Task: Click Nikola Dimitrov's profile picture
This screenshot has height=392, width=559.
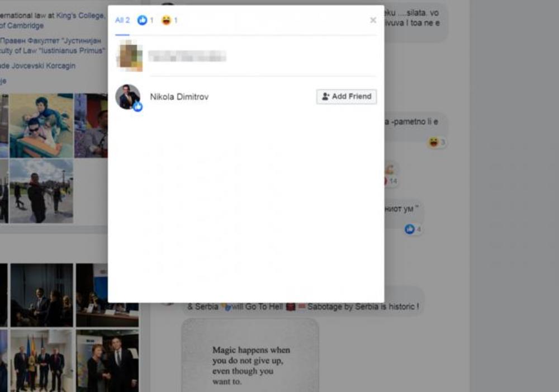Action: point(127,96)
